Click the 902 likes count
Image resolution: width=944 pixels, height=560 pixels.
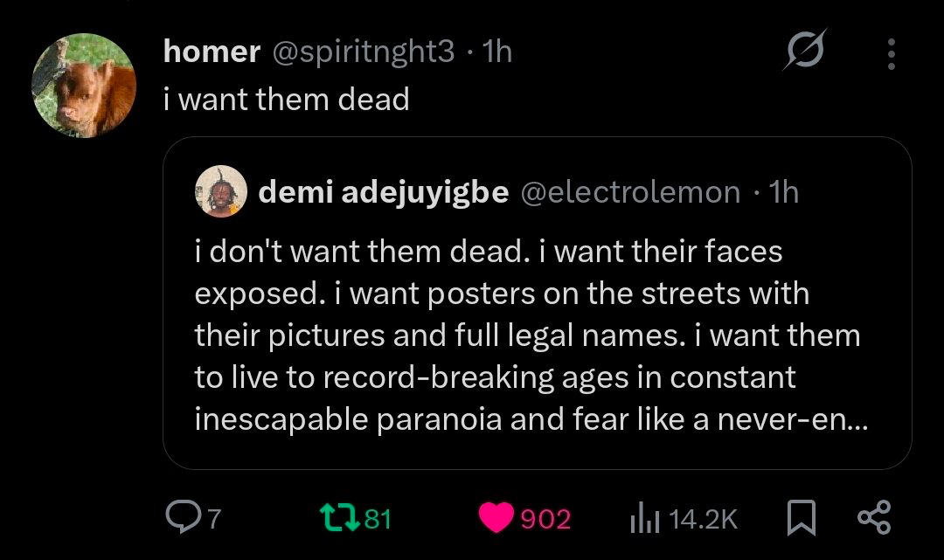(545, 520)
